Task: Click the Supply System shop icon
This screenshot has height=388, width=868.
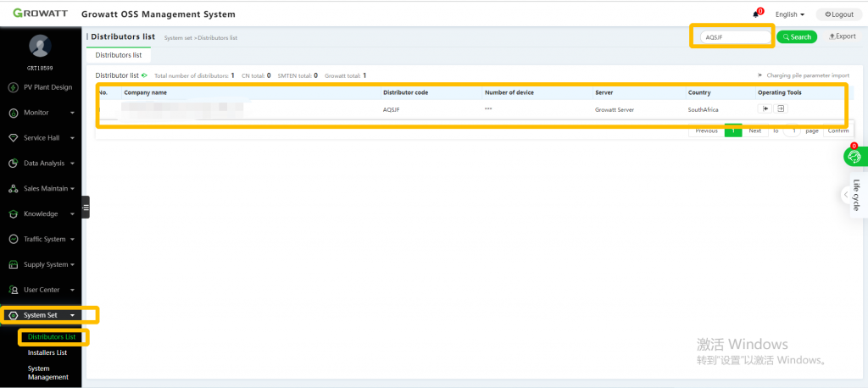Action: click(x=14, y=264)
